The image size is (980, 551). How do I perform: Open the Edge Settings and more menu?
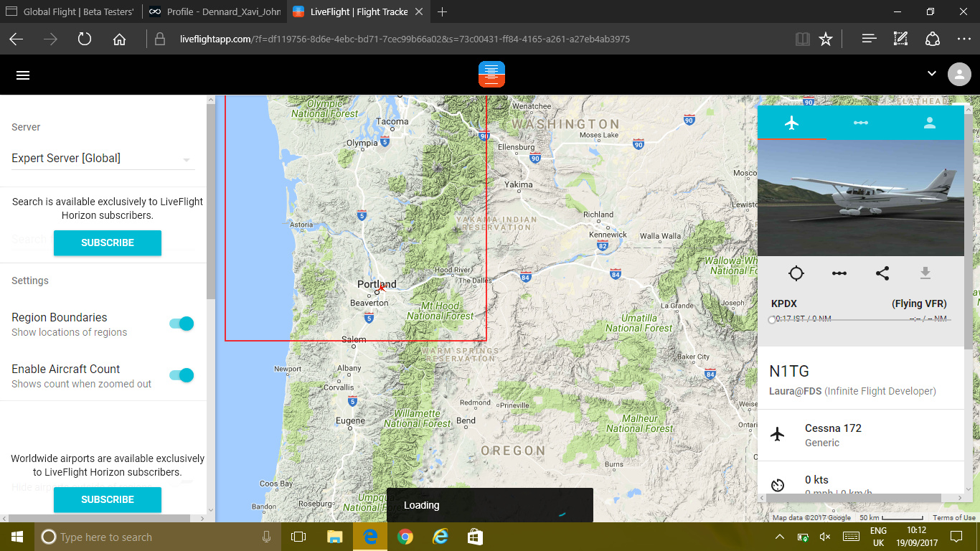click(963, 39)
